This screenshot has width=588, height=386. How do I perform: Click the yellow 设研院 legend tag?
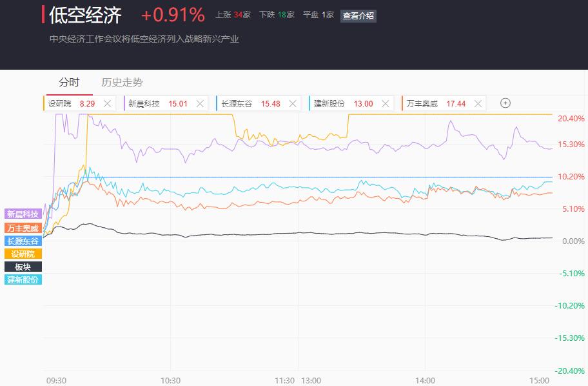[23, 254]
